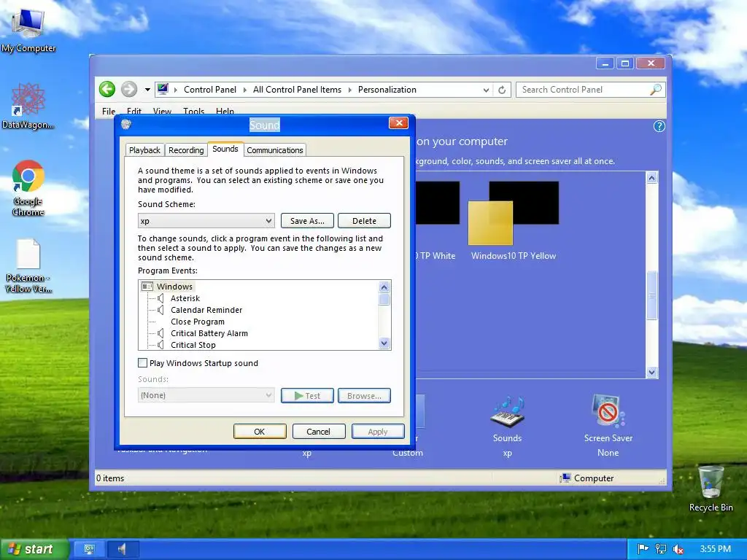This screenshot has height=560, width=747.
Task: Switch to the Communications tab
Action: (275, 150)
